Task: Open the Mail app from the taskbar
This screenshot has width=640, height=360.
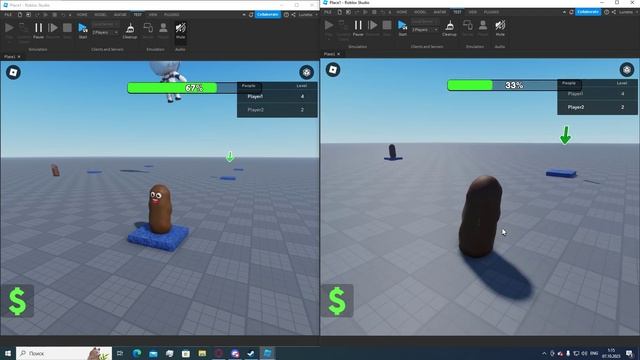Action: coord(153,353)
